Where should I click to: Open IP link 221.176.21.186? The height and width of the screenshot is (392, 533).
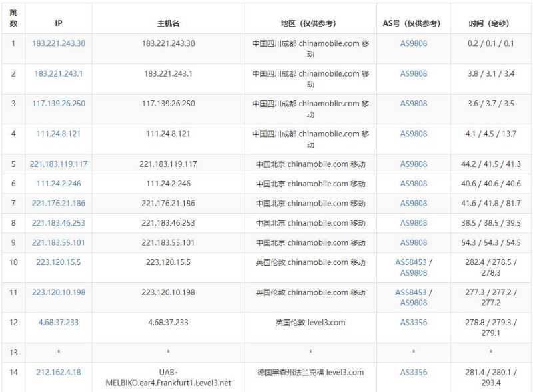59,204
